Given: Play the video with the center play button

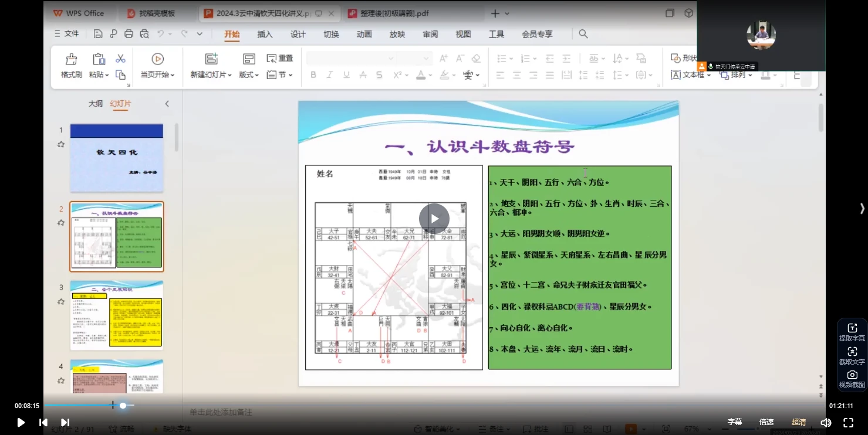Looking at the screenshot, I should [434, 219].
